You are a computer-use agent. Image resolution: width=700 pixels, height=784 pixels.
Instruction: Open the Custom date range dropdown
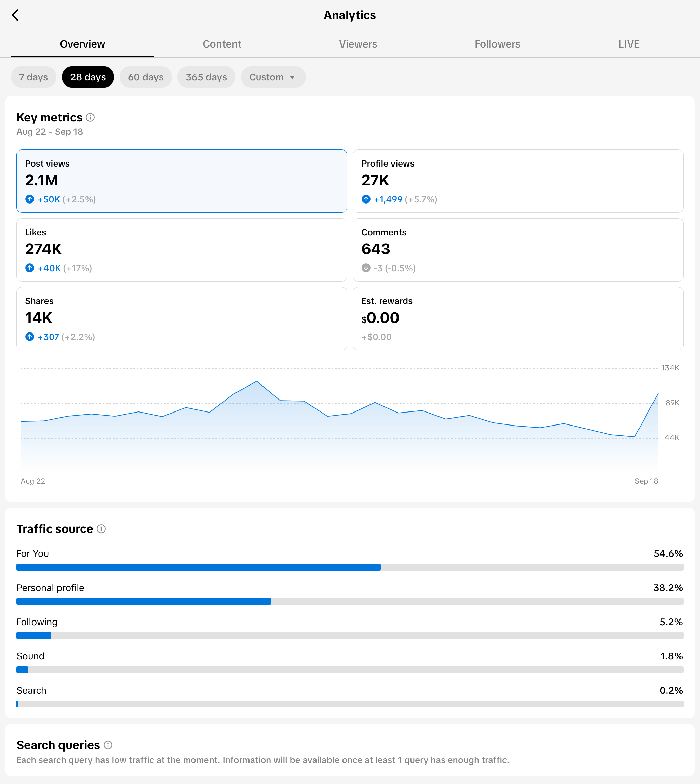pos(273,77)
